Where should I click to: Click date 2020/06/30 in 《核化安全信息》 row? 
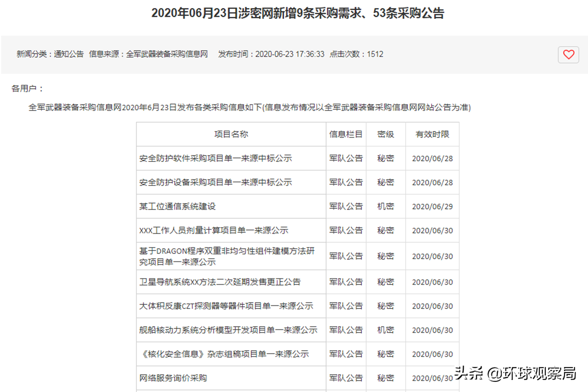click(x=432, y=354)
